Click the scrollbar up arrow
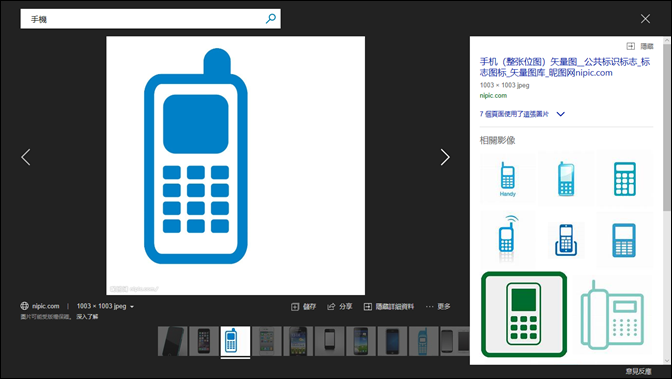672x379 pixels. 667,40
